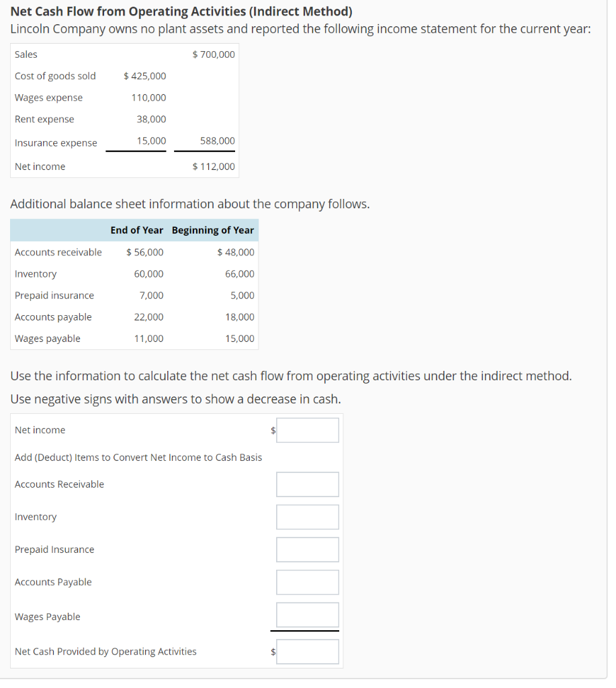Click the Prepaid Insurance answer box
This screenshot has height=688, width=616.
pyautogui.click(x=307, y=549)
